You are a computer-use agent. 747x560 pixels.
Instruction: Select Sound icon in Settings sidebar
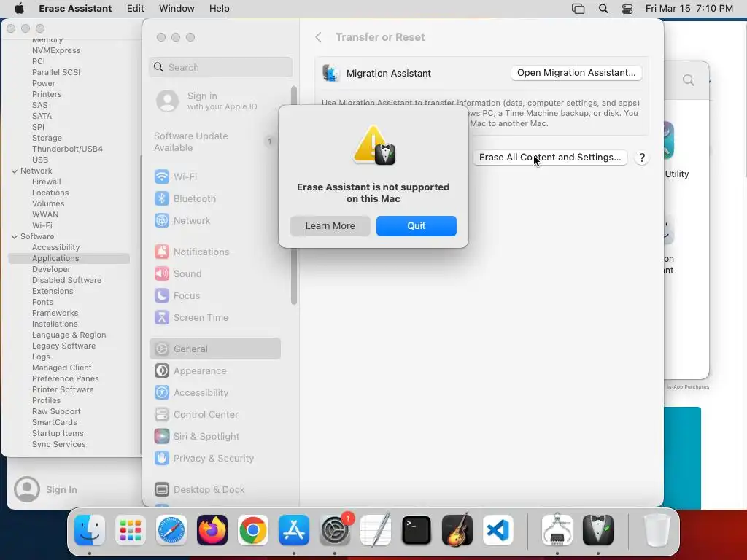(162, 274)
